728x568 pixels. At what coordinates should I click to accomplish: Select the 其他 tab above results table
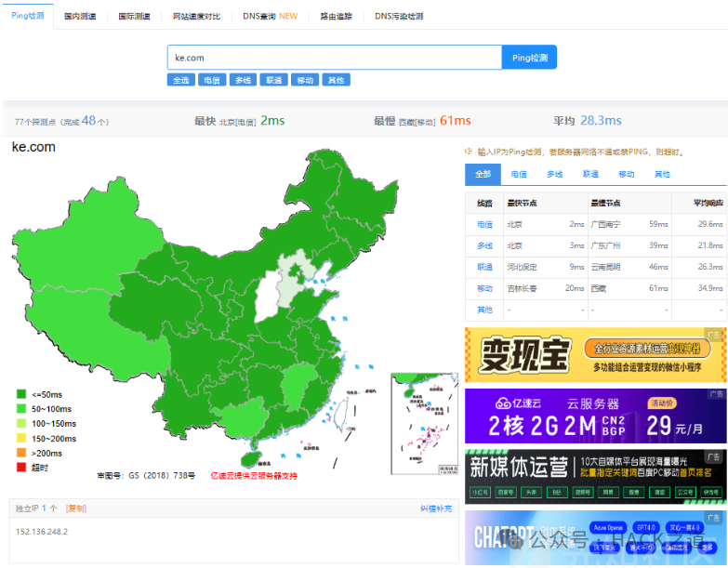(662, 175)
